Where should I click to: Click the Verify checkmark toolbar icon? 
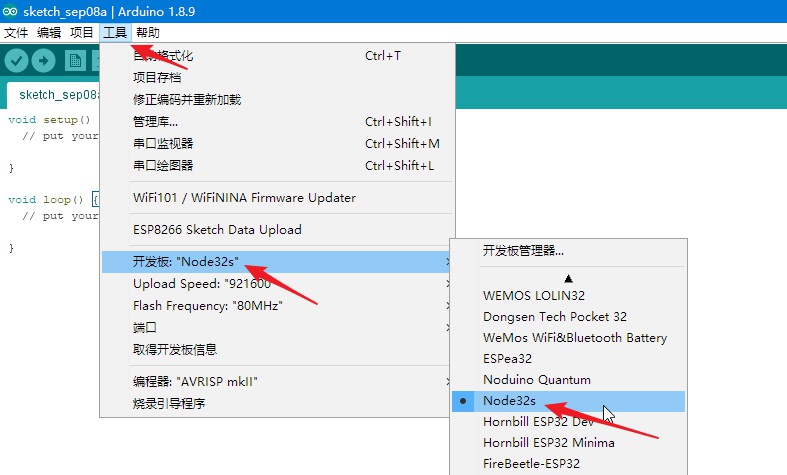click(x=17, y=61)
